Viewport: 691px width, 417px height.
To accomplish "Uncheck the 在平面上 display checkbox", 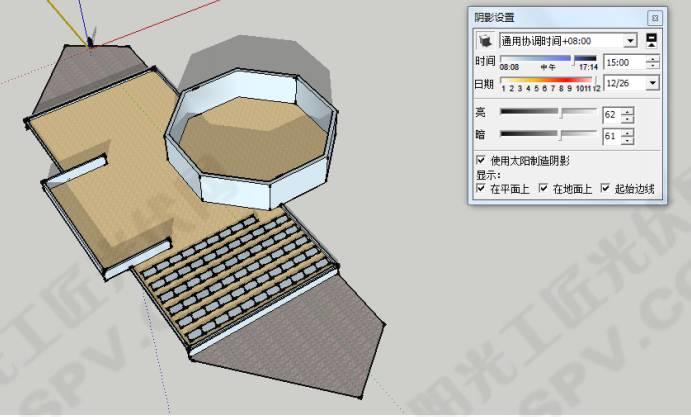I will pos(481,188).
